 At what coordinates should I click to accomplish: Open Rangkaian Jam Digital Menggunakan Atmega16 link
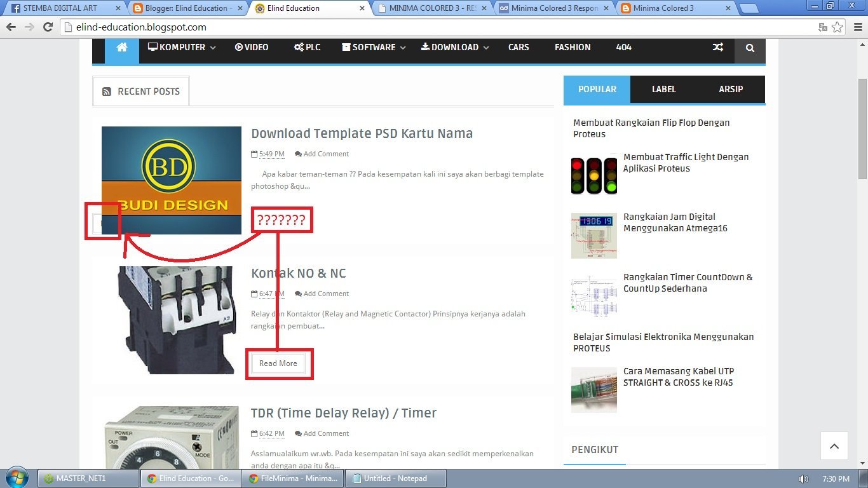675,222
